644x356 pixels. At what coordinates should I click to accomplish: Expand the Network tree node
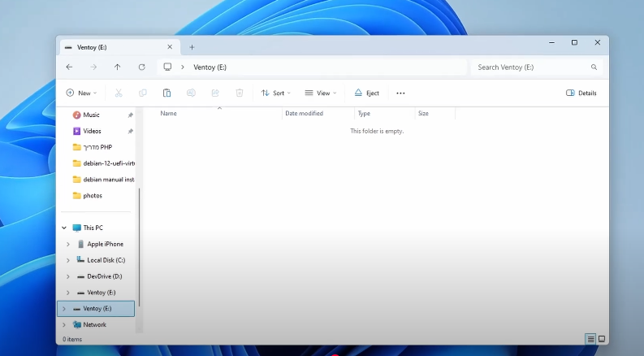[64, 325]
